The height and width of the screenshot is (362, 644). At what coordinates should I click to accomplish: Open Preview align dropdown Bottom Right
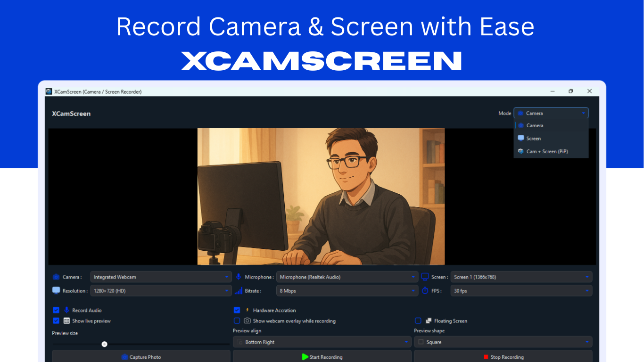322,342
